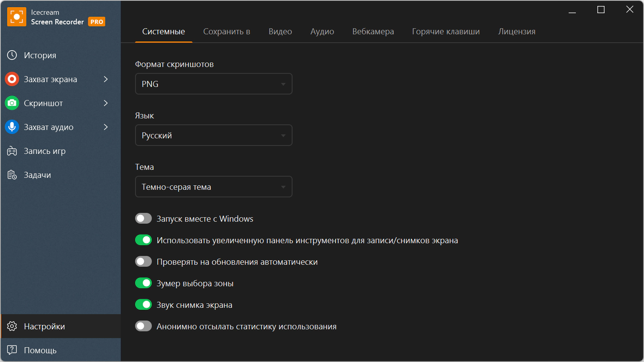Switch to the Видео tab
The height and width of the screenshot is (362, 644).
(280, 31)
